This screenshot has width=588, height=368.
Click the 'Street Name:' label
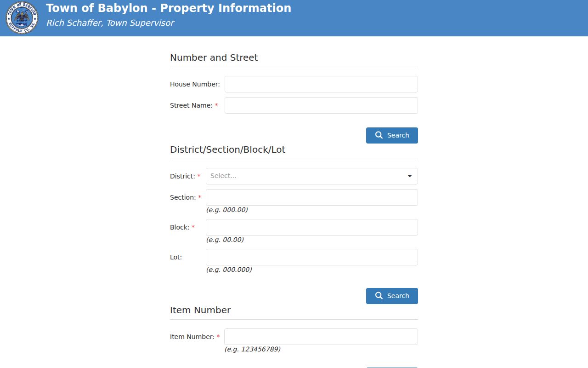pos(191,105)
